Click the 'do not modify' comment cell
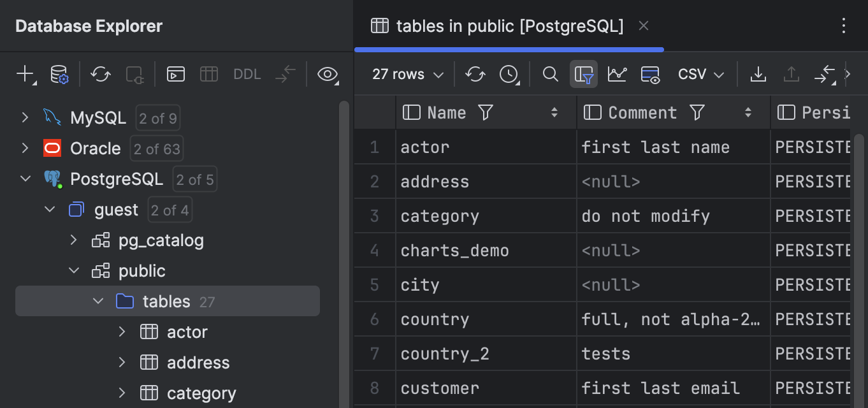This screenshot has width=868, height=408. [x=674, y=216]
